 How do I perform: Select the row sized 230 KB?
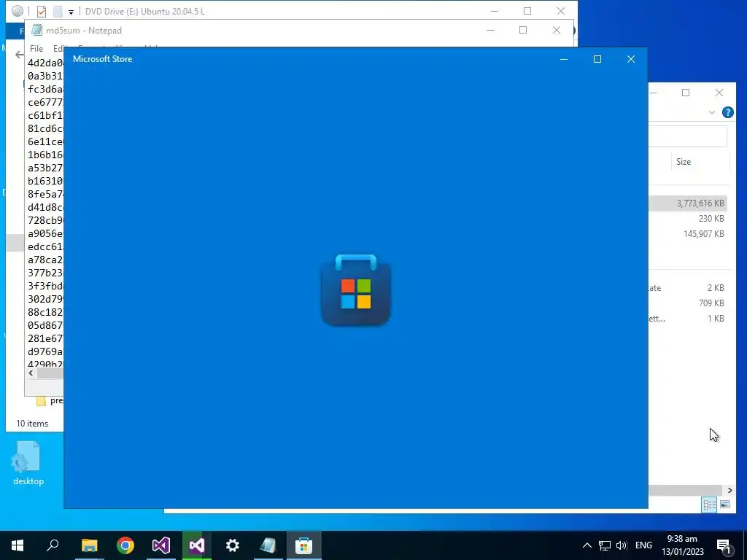(688, 219)
